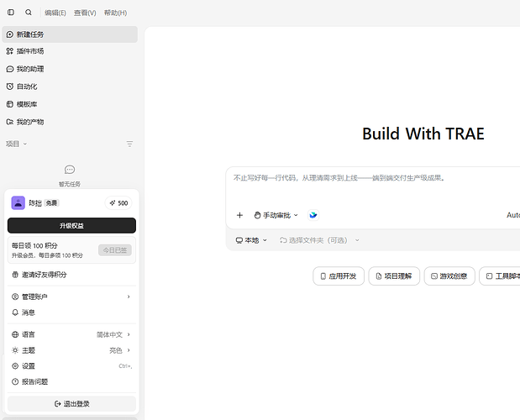The height and width of the screenshot is (420, 520).
Task: Go to 我的助理
Action: click(x=70, y=69)
